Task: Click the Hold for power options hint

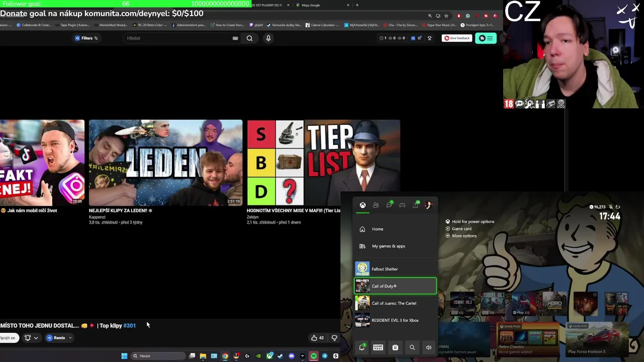Action: pyautogui.click(x=470, y=222)
